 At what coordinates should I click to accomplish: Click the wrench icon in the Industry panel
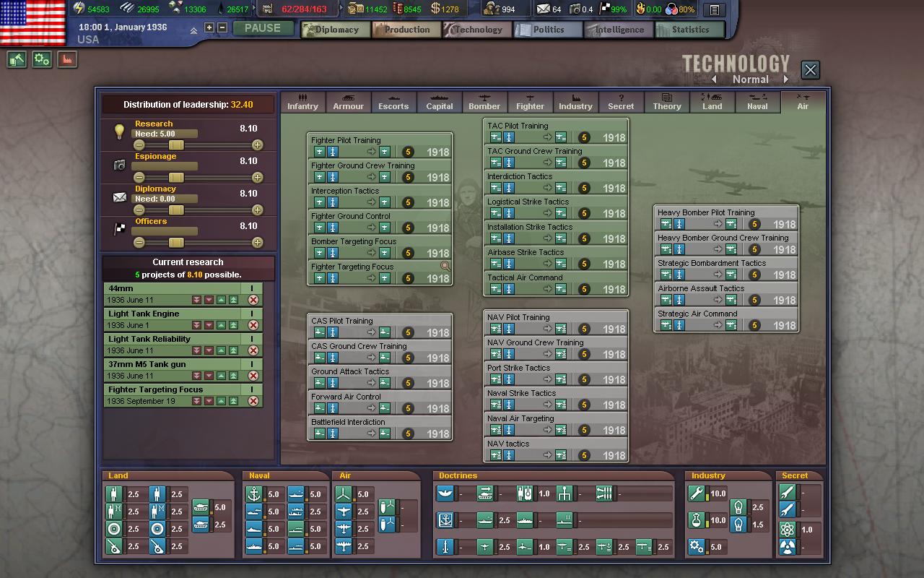[696, 493]
